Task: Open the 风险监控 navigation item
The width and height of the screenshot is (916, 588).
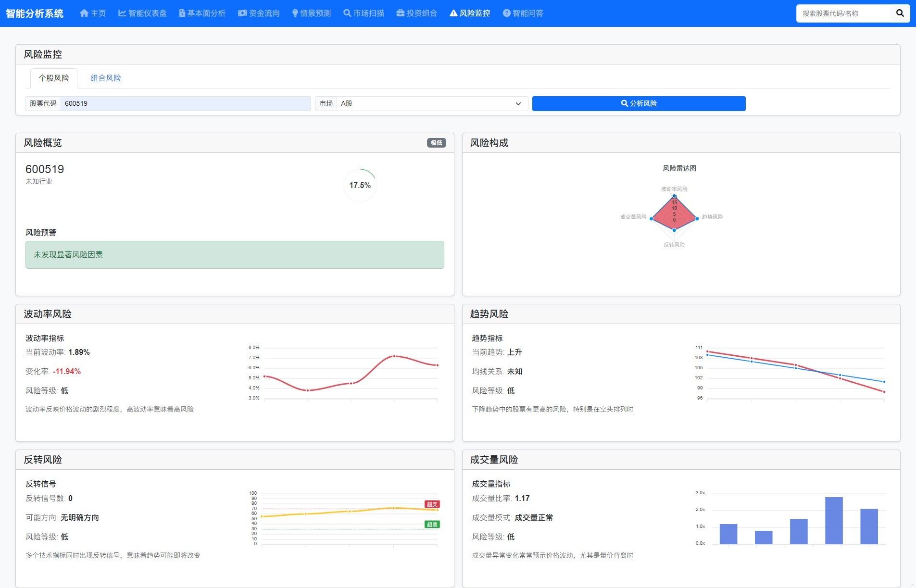Action: [470, 13]
